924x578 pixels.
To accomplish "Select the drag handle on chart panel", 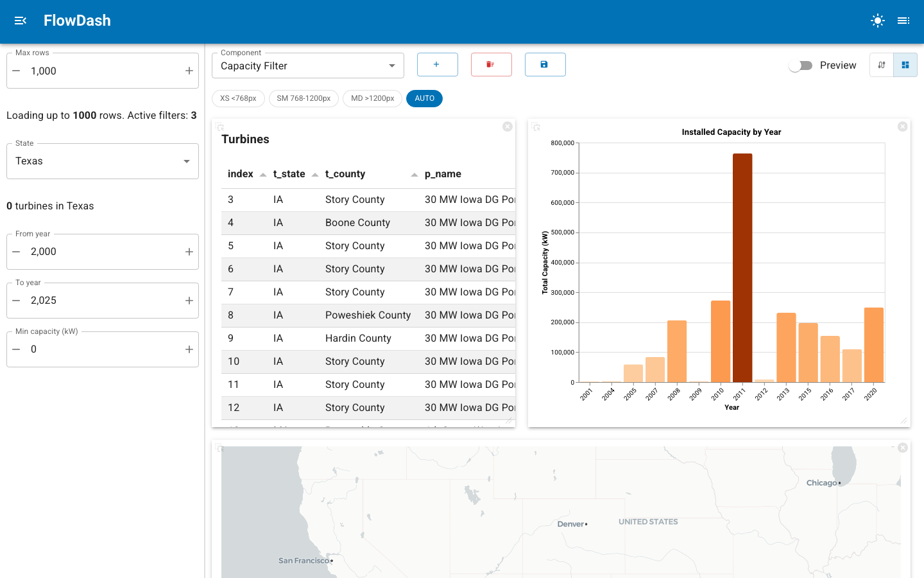I will [536, 127].
